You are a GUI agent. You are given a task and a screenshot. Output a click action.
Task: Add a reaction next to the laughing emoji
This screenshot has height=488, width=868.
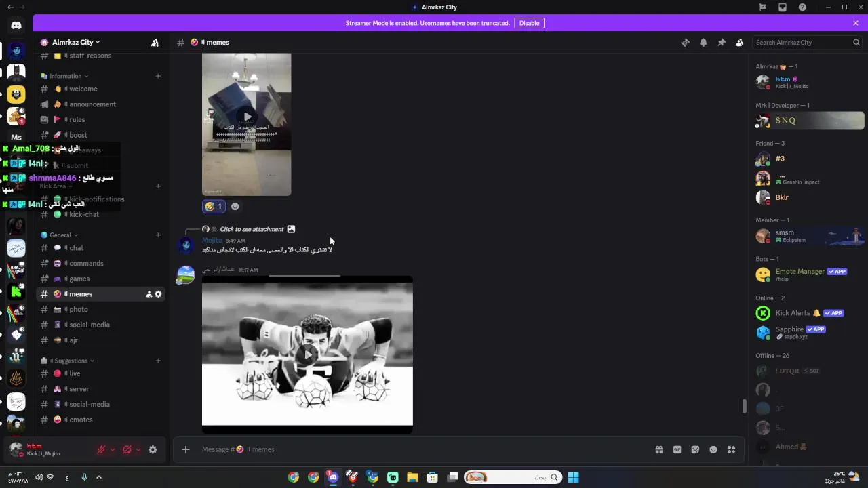coord(235,206)
